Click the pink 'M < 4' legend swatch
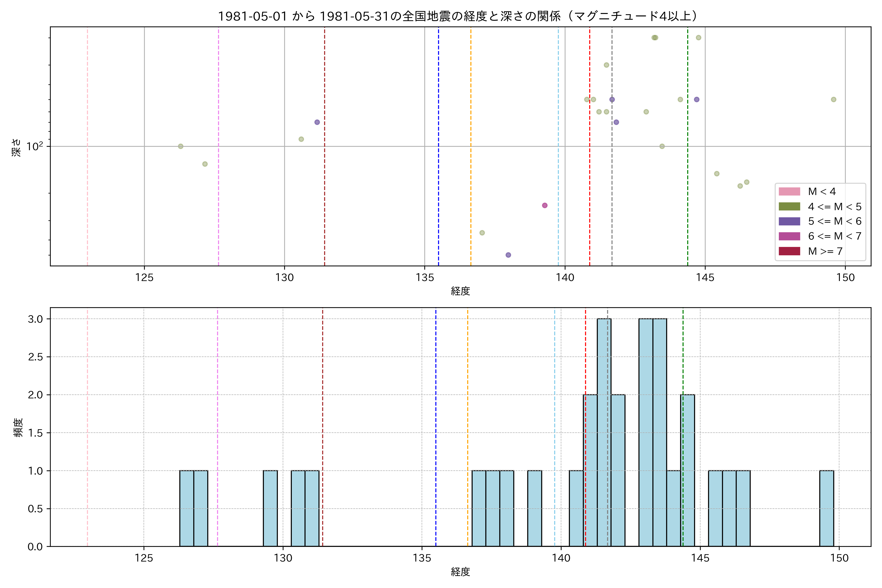Screen dimensions: 882x588 tap(789, 192)
